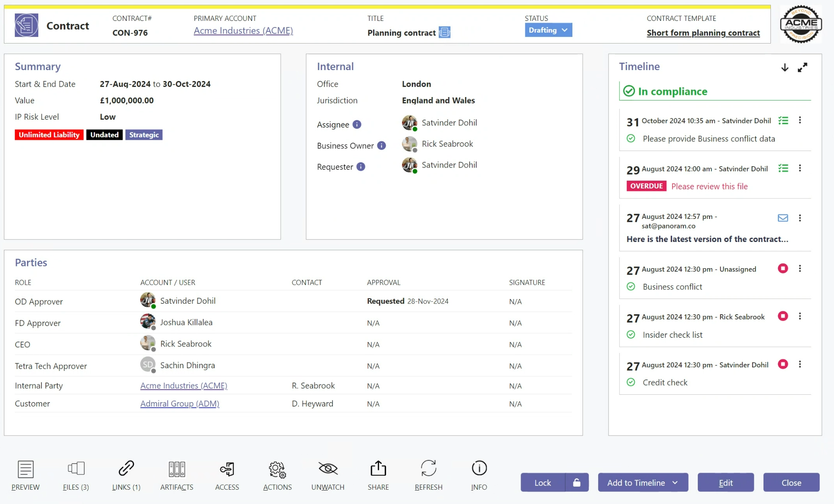Viewport: 834px width, 504px height.
Task: Open more options for 31 October entry
Action: click(x=800, y=121)
